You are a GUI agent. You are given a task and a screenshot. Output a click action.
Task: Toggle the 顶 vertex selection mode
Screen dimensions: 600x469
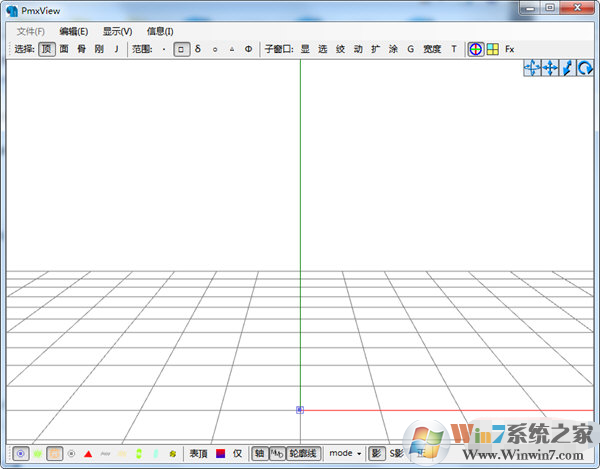click(x=47, y=48)
